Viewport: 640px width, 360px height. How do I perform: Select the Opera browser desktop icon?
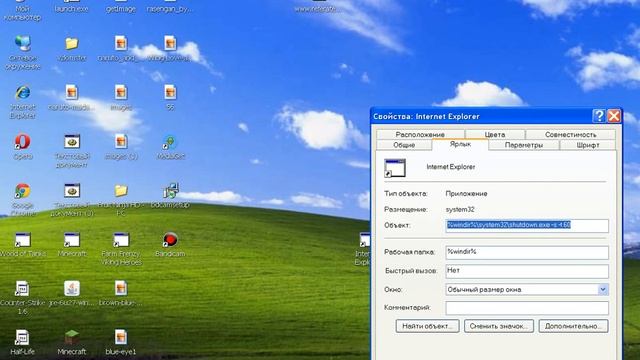point(22,142)
